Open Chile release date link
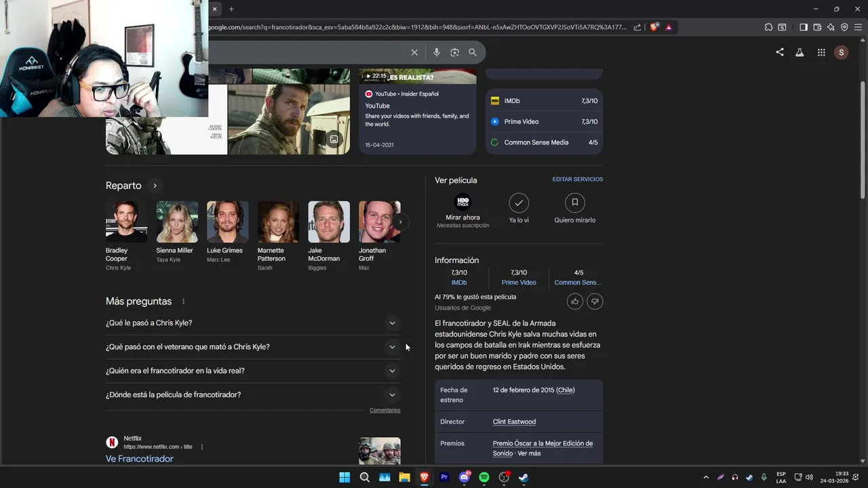The height and width of the screenshot is (488, 868). pos(566,390)
